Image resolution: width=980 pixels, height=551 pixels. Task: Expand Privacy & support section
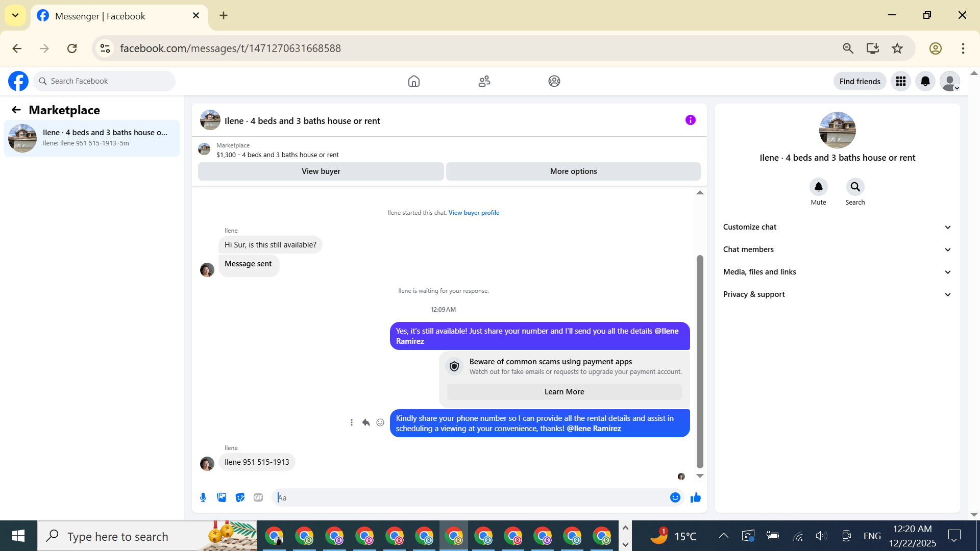[838, 294]
